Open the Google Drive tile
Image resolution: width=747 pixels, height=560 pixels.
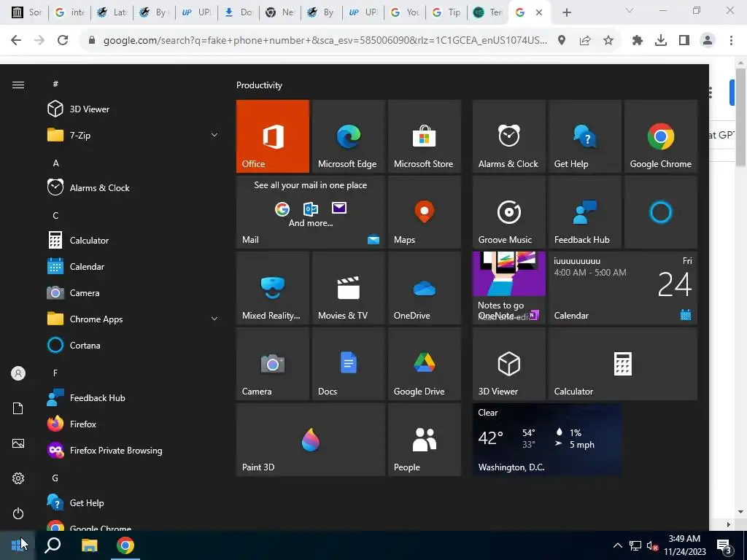(x=424, y=363)
